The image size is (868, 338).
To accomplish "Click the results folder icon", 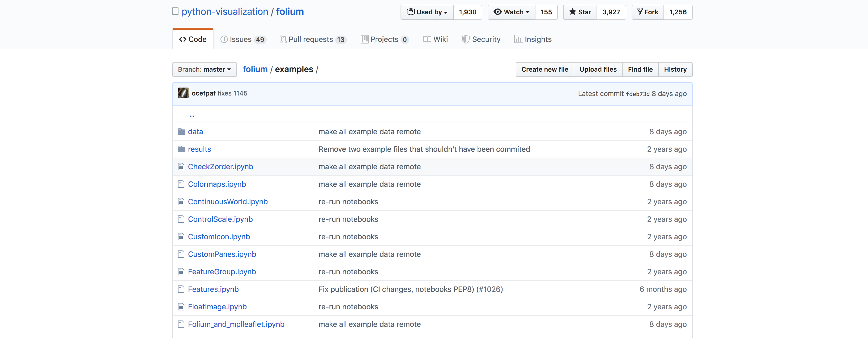I will pyautogui.click(x=182, y=149).
